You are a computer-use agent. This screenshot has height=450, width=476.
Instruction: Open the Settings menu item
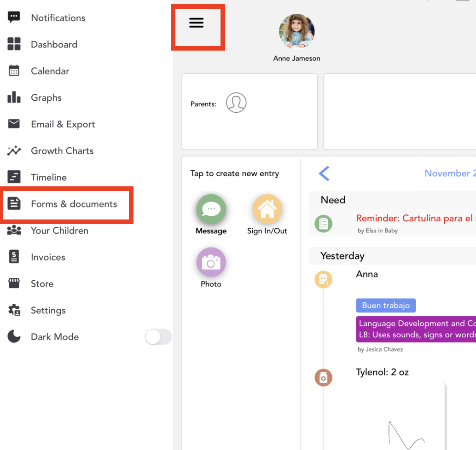click(x=48, y=311)
